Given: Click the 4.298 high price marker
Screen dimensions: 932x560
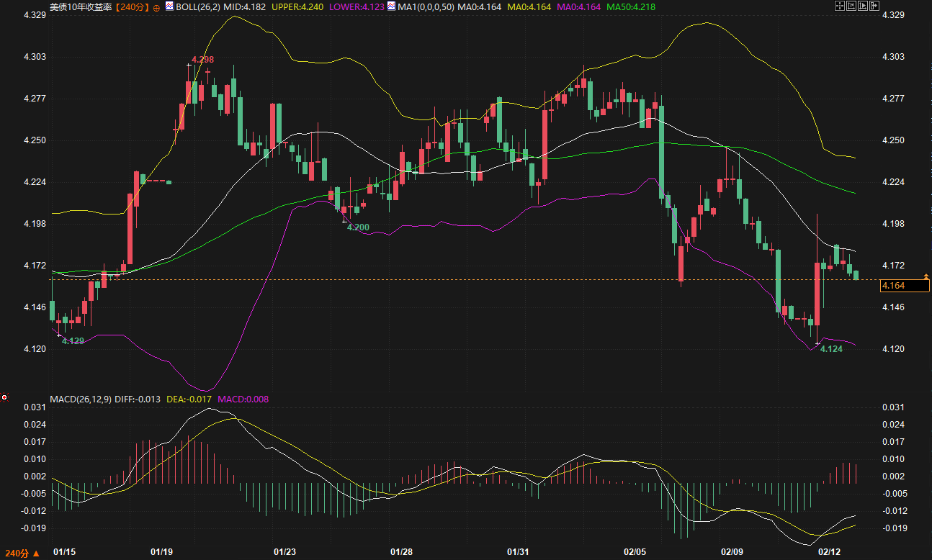Looking at the screenshot, I should pyautogui.click(x=202, y=60).
